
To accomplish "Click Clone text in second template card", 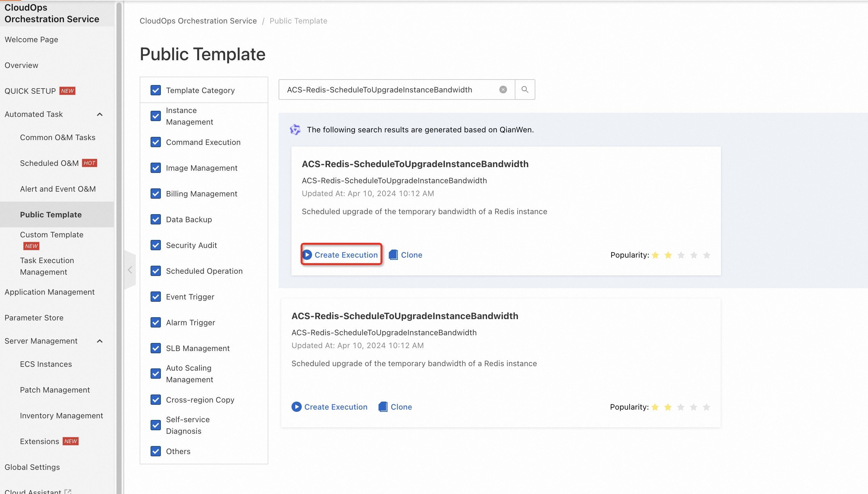I will 401,407.
